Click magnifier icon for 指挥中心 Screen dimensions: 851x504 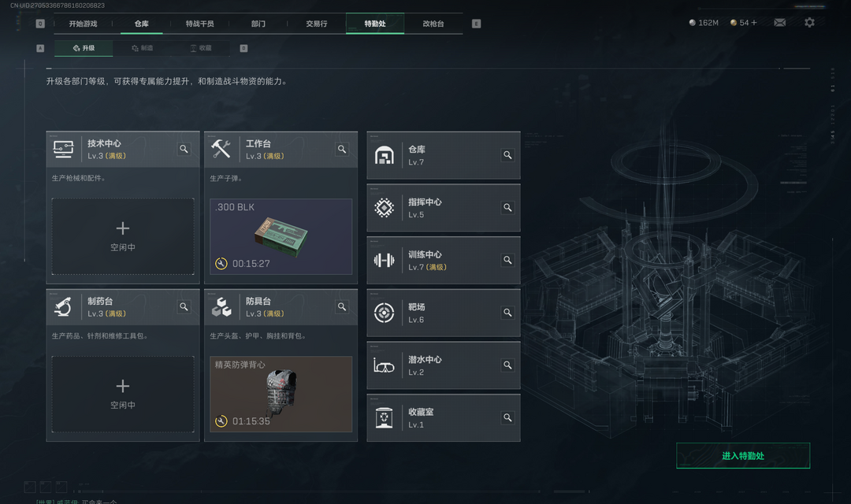point(507,207)
